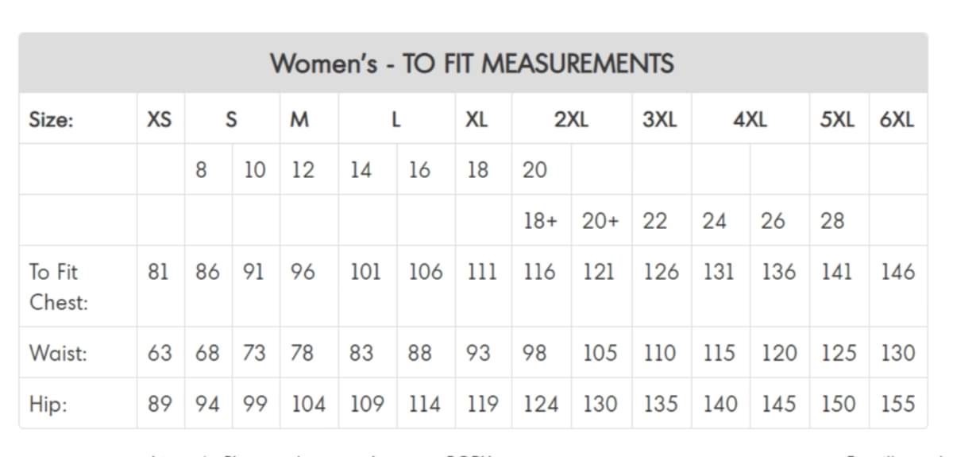The width and height of the screenshot is (980, 457).
Task: Select the chest value 81 cell
Action: (x=159, y=272)
